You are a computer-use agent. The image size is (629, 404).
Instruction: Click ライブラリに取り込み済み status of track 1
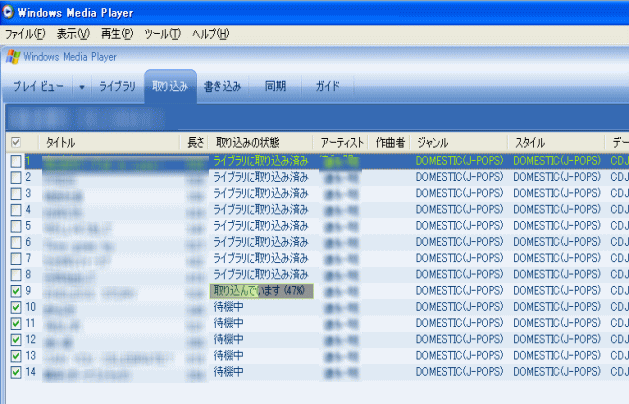coord(261,161)
